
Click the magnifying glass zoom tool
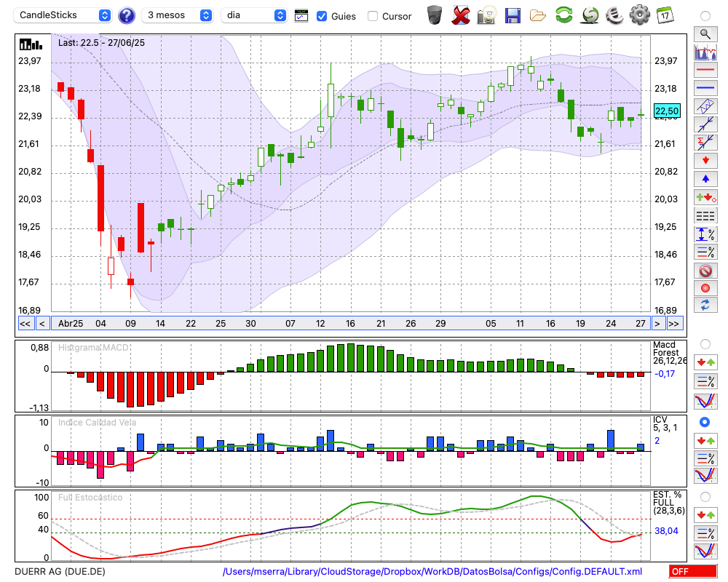point(705,34)
